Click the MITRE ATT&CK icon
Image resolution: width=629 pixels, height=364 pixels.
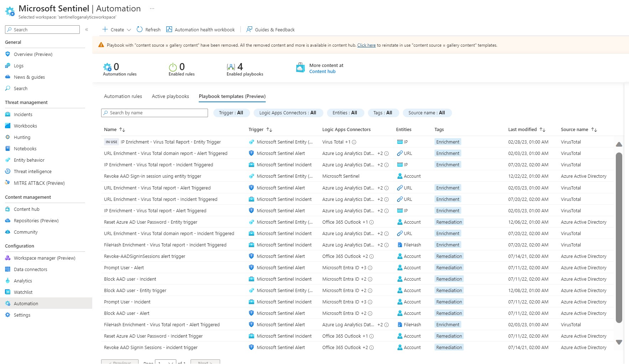[8, 183]
